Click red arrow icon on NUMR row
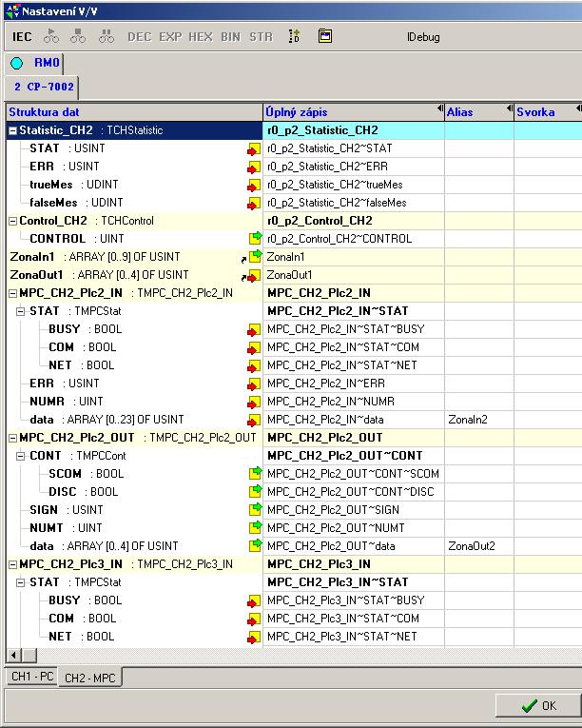 [x=253, y=403]
